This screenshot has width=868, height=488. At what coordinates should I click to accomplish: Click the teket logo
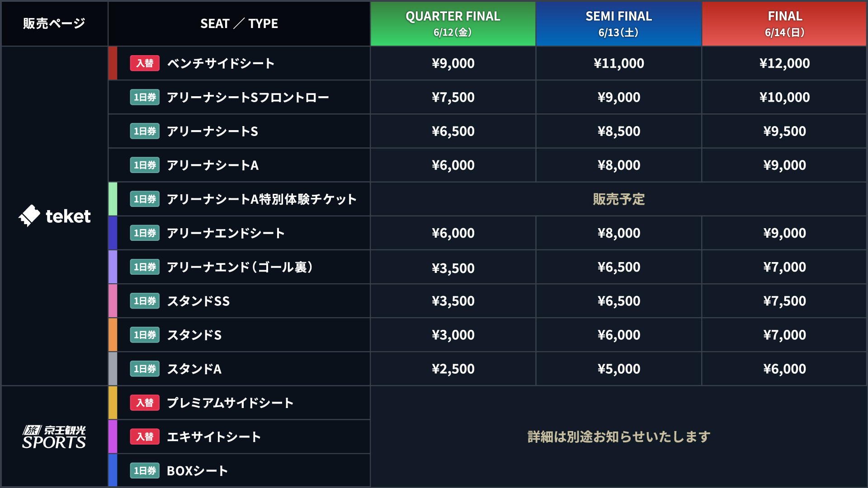click(x=55, y=216)
